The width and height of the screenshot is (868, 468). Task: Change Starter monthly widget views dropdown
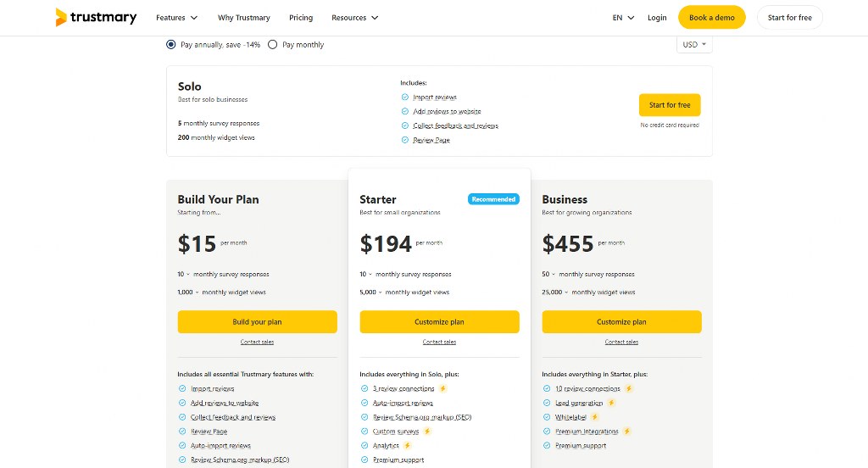coord(371,292)
